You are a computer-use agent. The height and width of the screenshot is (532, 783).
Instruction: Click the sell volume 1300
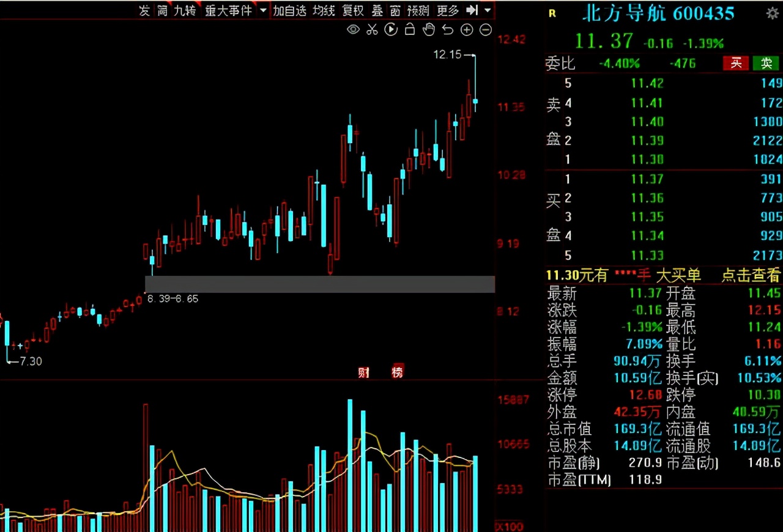point(768,121)
